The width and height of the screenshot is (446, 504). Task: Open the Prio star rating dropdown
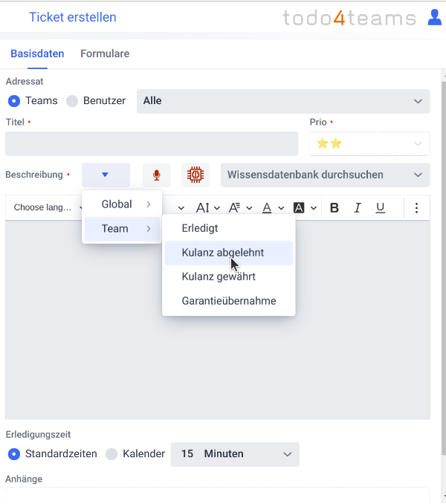tap(369, 143)
